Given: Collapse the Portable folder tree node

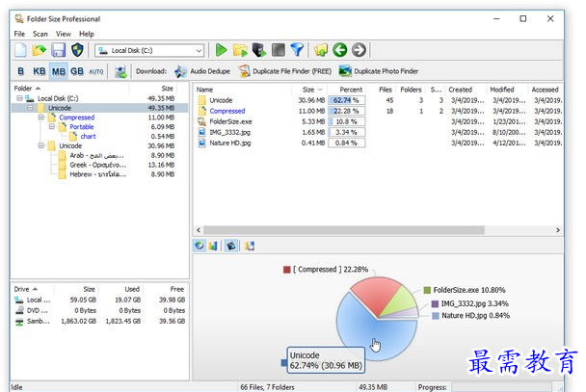Looking at the screenshot, I should click(52, 127).
